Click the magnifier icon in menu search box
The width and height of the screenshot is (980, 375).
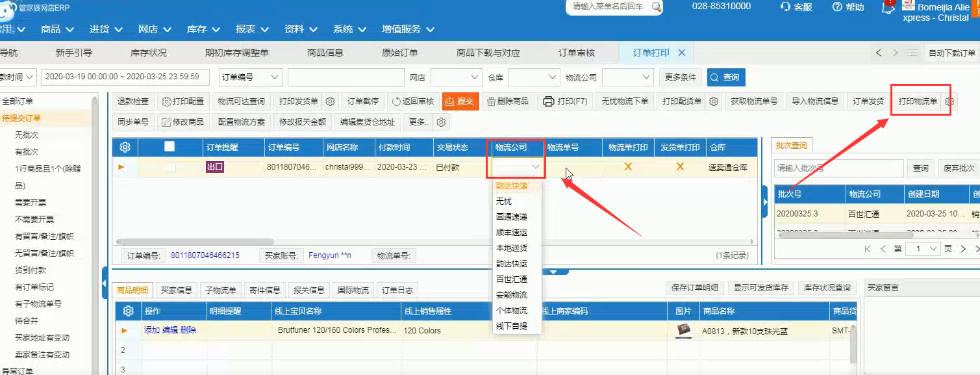click(x=657, y=6)
